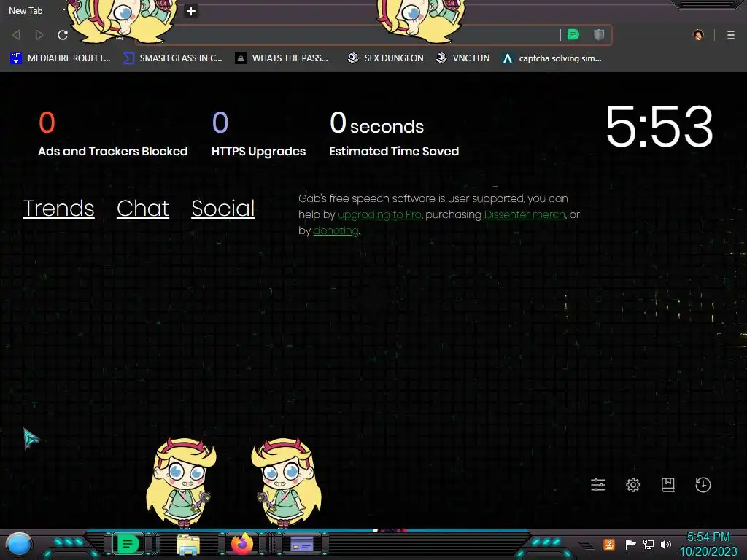The image size is (747, 560).
Task: Reload the page
Action: [x=63, y=35]
